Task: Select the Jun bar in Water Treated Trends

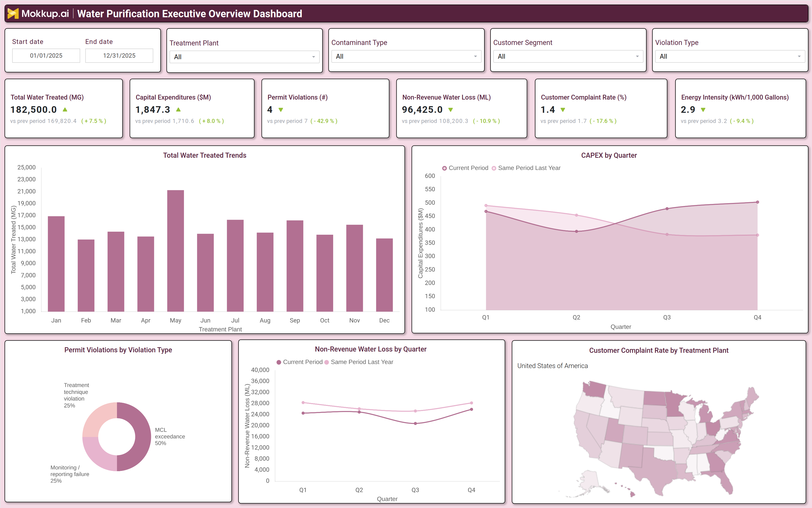Action: click(x=205, y=273)
